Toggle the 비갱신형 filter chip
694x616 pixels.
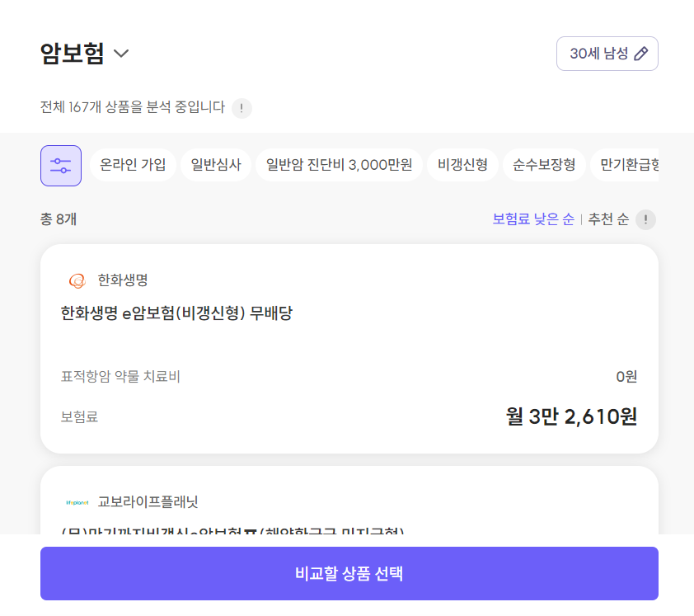[462, 165]
